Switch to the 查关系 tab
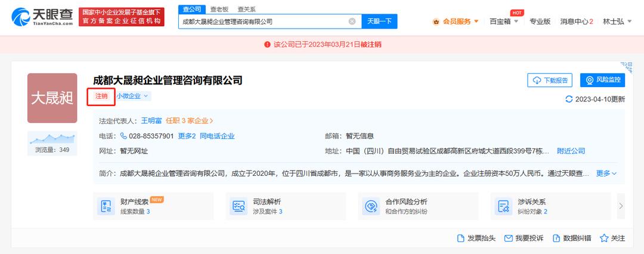Viewport: 644px width, 254px height. (x=246, y=9)
